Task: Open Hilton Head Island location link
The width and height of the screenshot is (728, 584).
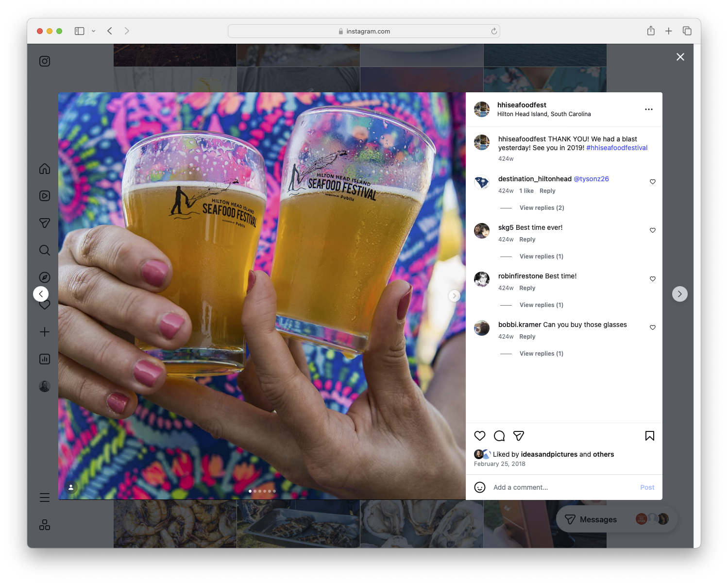Action: (x=544, y=114)
